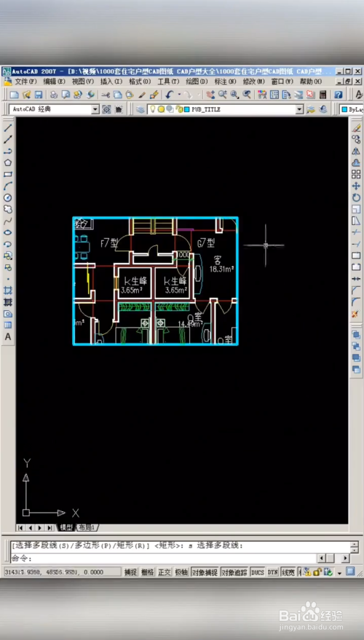This screenshot has height=640, width=364.
Task: Open the Layer Properties Manager icon
Action: [141, 109]
